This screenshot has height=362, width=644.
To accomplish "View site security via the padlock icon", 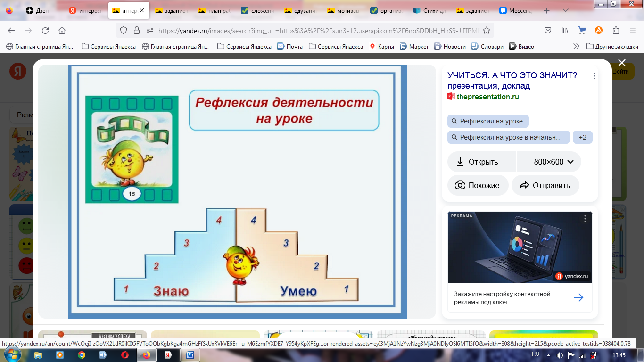I will pyautogui.click(x=137, y=30).
